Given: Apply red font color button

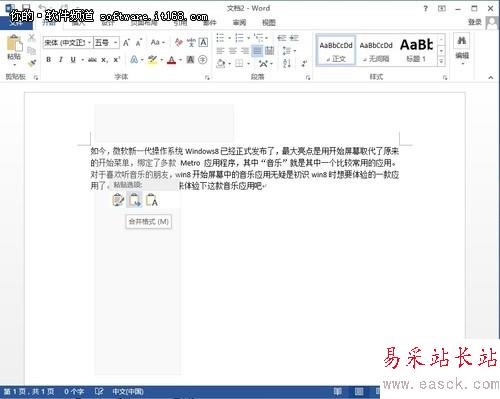Looking at the screenshot, I should click(171, 60).
